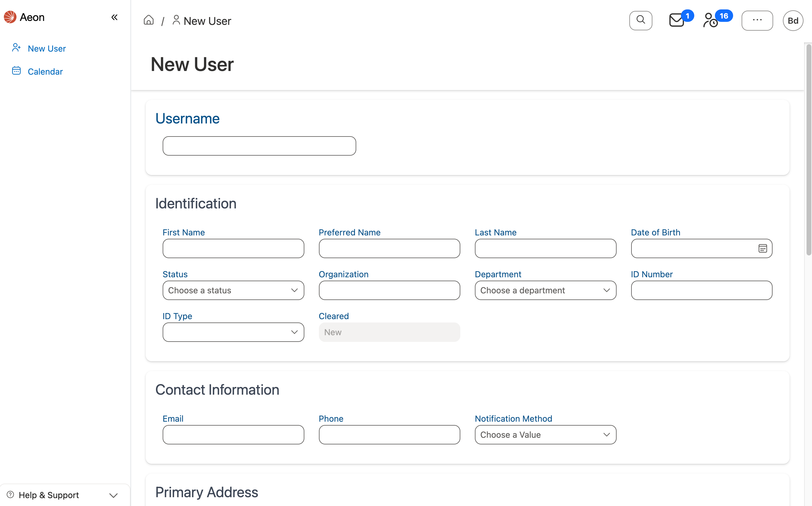Focus the Email input field
The image size is (812, 506).
233,434
